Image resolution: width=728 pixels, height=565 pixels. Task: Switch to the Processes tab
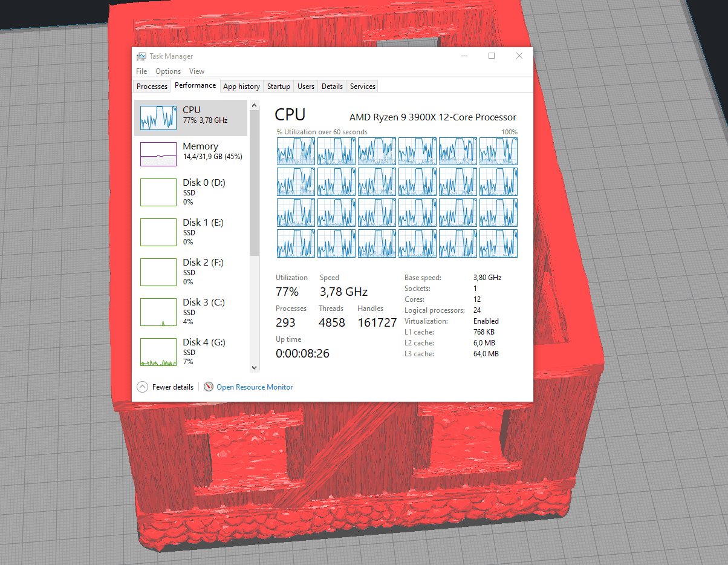click(x=152, y=87)
